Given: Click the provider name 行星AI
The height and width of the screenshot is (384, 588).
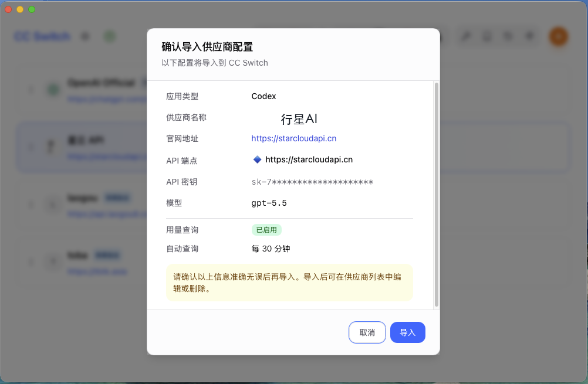Looking at the screenshot, I should tap(299, 119).
